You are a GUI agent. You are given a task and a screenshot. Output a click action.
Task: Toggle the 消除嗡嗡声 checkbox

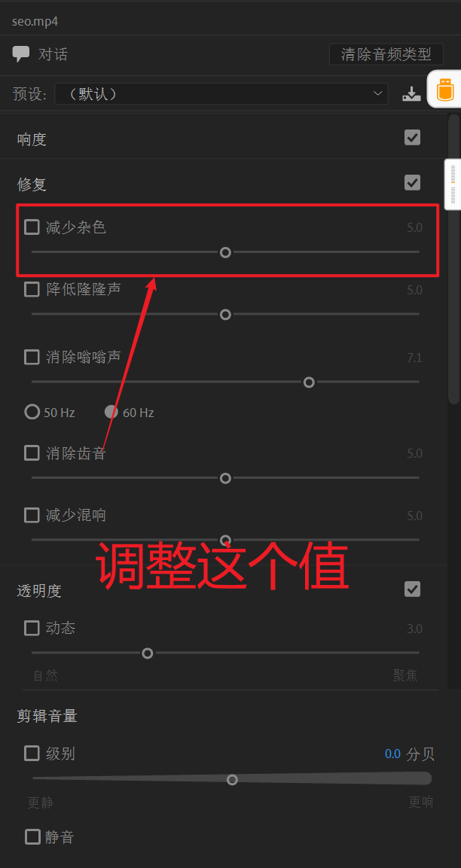(32, 357)
